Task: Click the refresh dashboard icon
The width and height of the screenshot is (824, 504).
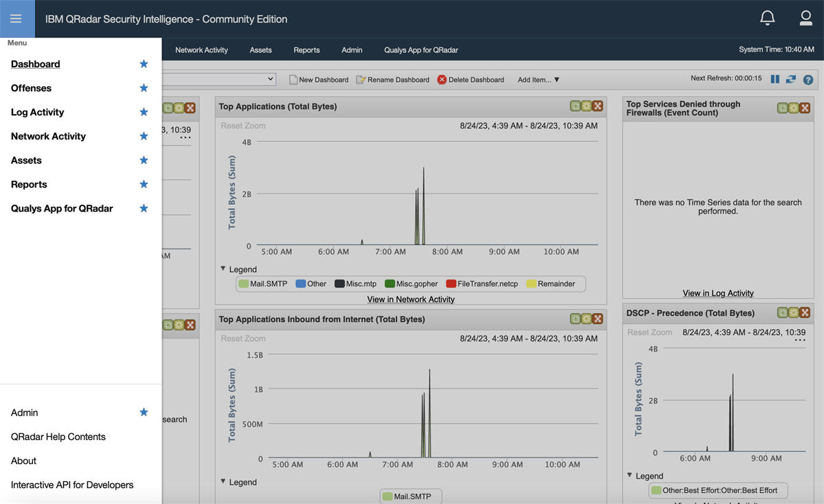Action: 791,80
